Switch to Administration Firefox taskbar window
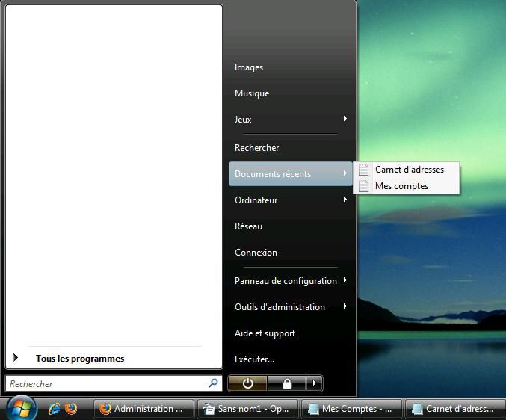Viewport: 506px width, 420px height. coord(144,409)
